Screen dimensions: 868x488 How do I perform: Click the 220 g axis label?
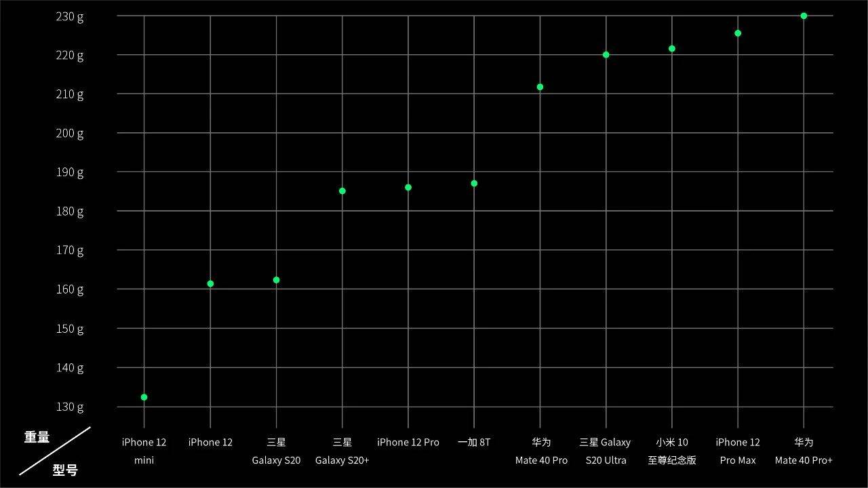70,55
